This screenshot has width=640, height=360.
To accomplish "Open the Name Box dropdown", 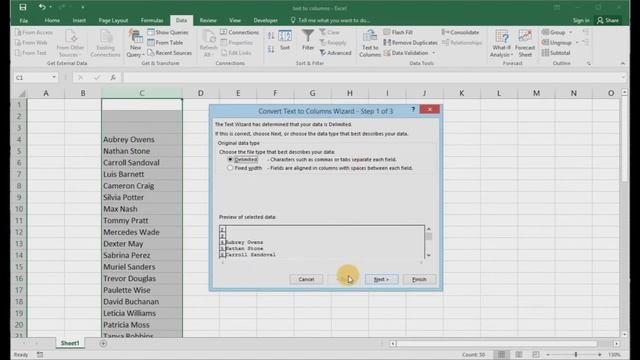I will [x=53, y=77].
